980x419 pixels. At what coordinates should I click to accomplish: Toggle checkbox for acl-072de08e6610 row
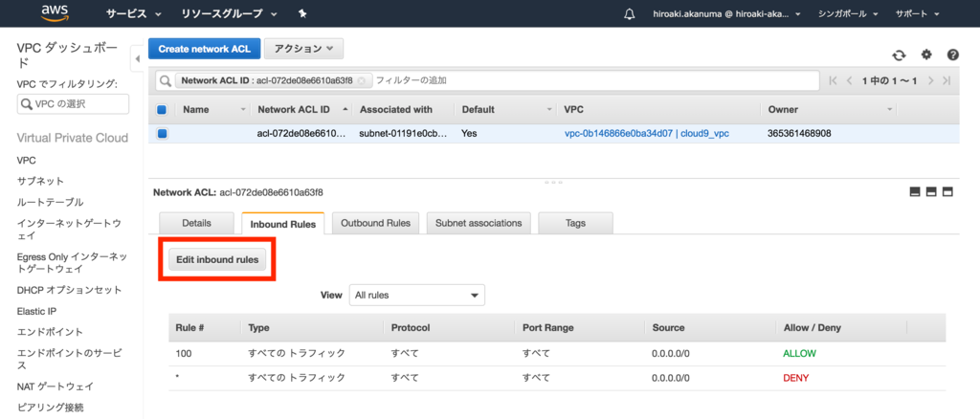[x=162, y=133]
